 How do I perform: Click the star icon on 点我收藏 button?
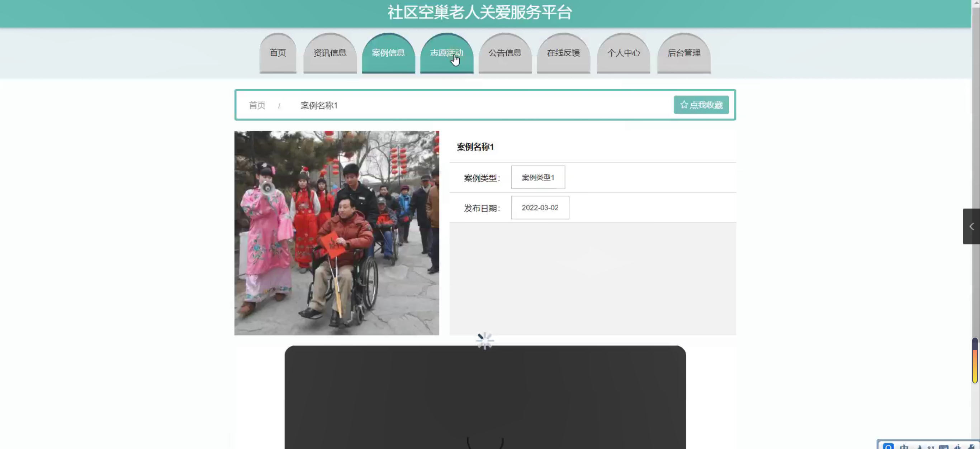point(684,105)
